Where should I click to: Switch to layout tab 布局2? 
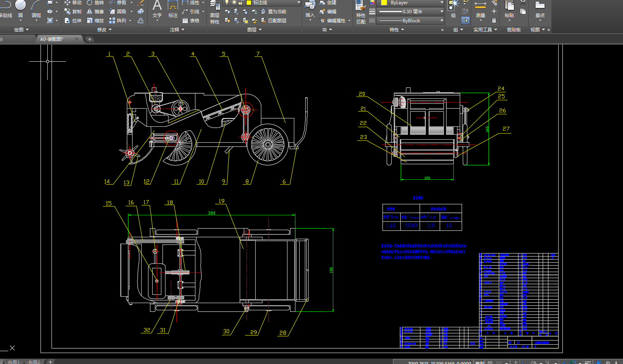pyautogui.click(x=34, y=362)
